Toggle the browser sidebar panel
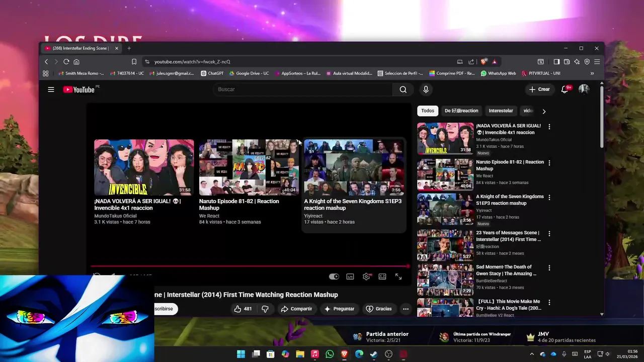The width and height of the screenshot is (644, 362). (x=556, y=61)
